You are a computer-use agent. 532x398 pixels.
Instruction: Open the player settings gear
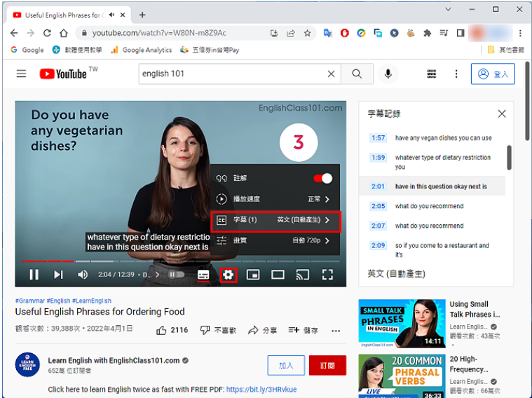(229, 275)
